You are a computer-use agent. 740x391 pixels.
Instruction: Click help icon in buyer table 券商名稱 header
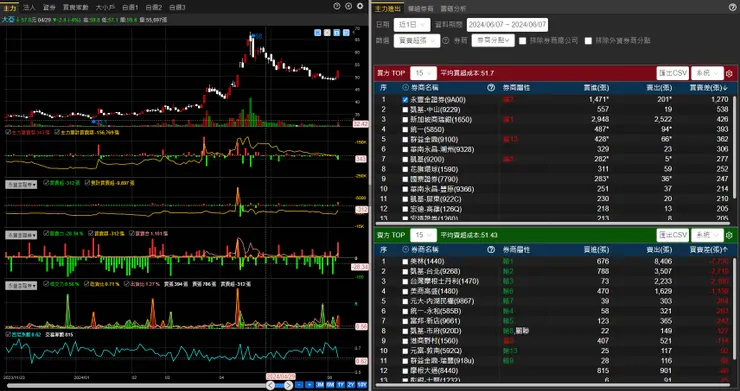pos(491,87)
